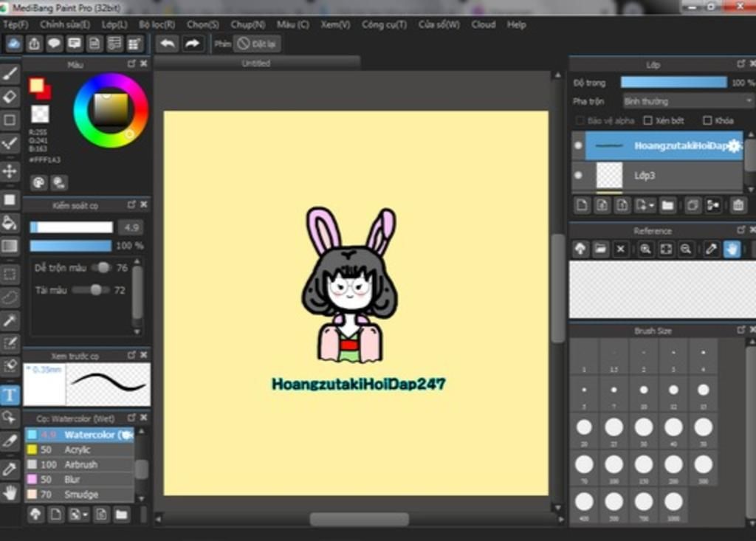This screenshot has width=756, height=541.
Task: Tick the Bảo vệ alpha checkbox
Action: (580, 120)
